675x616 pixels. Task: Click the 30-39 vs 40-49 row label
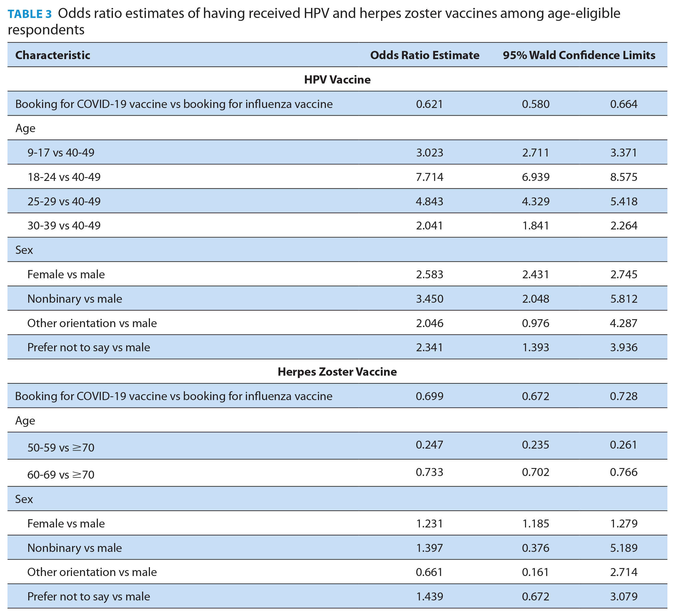(64, 225)
